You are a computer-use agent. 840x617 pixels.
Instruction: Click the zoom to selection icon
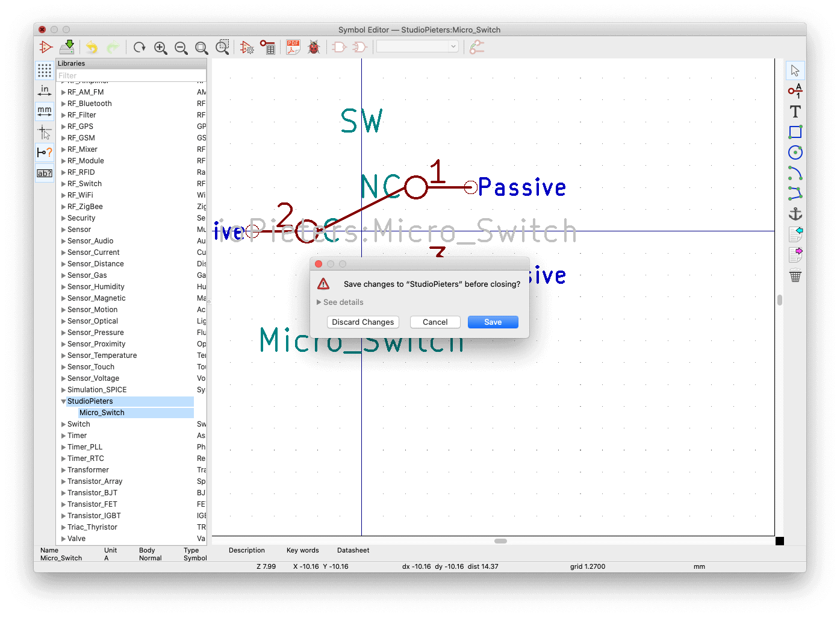(x=223, y=47)
